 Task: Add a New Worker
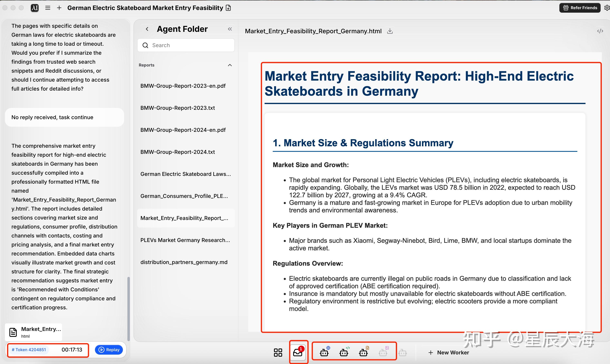click(x=449, y=352)
